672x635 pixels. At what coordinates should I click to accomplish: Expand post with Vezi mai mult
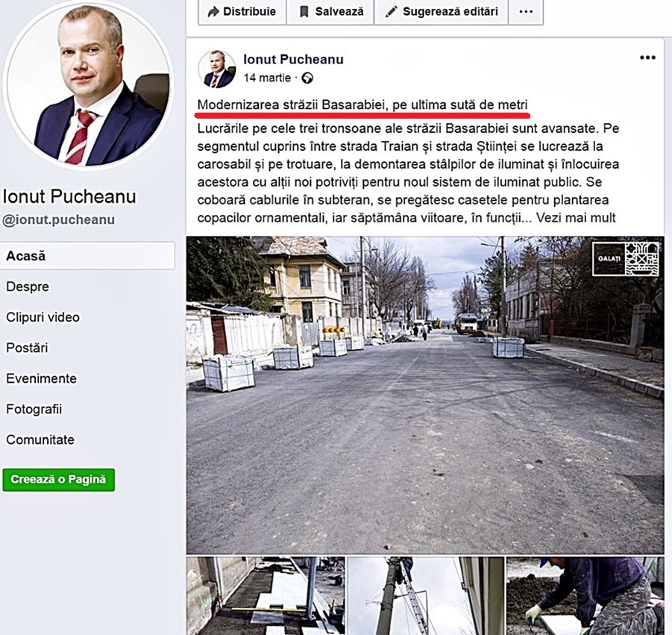tap(576, 218)
